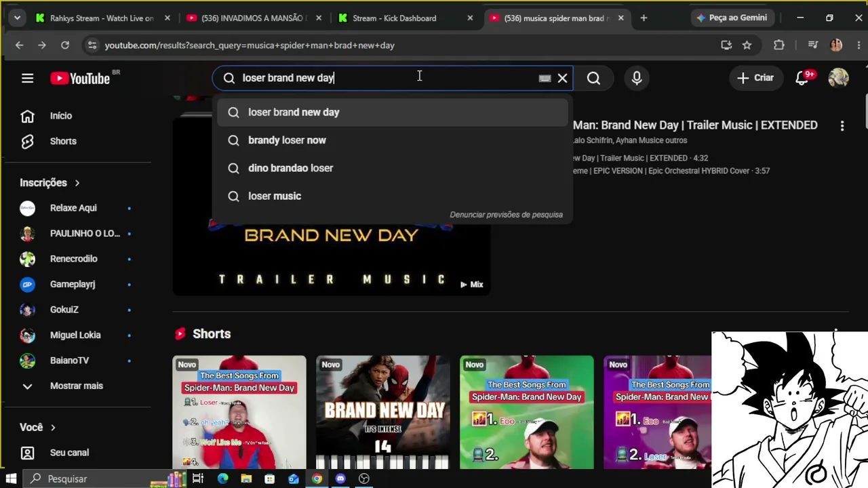The width and height of the screenshot is (868, 488).
Task: Play the Brand New Day Trailer Music thumbnail
Action: click(x=331, y=258)
